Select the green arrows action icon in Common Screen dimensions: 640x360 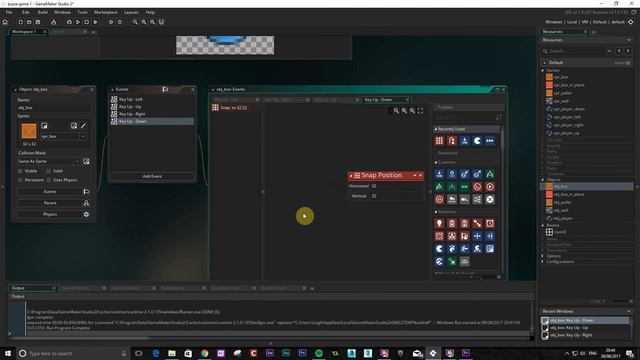click(x=464, y=187)
